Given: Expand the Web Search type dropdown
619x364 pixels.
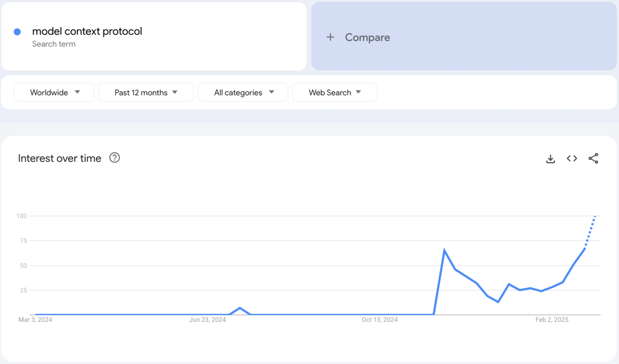Looking at the screenshot, I should coord(334,92).
